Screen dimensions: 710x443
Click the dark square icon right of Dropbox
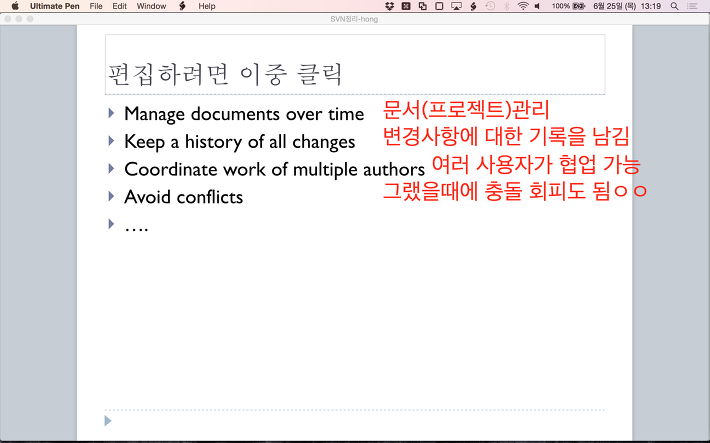click(406, 6)
